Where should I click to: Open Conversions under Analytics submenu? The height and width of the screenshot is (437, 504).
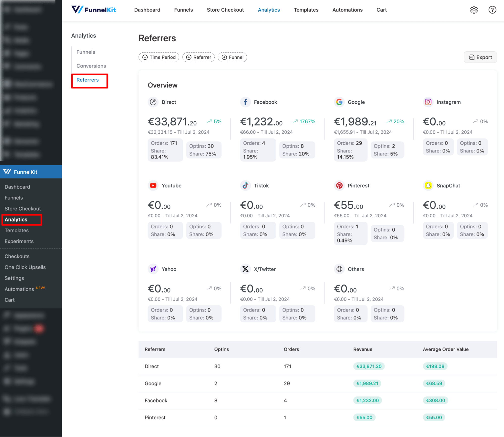[91, 66]
